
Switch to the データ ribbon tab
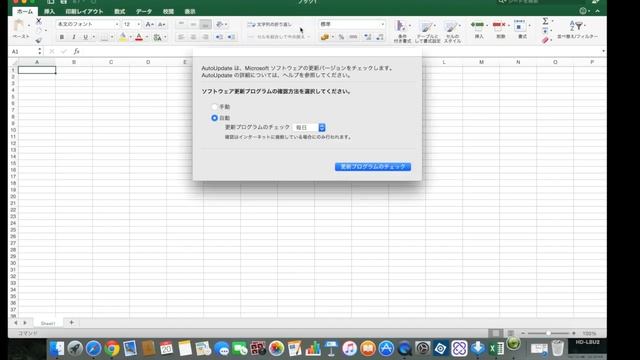click(x=144, y=11)
